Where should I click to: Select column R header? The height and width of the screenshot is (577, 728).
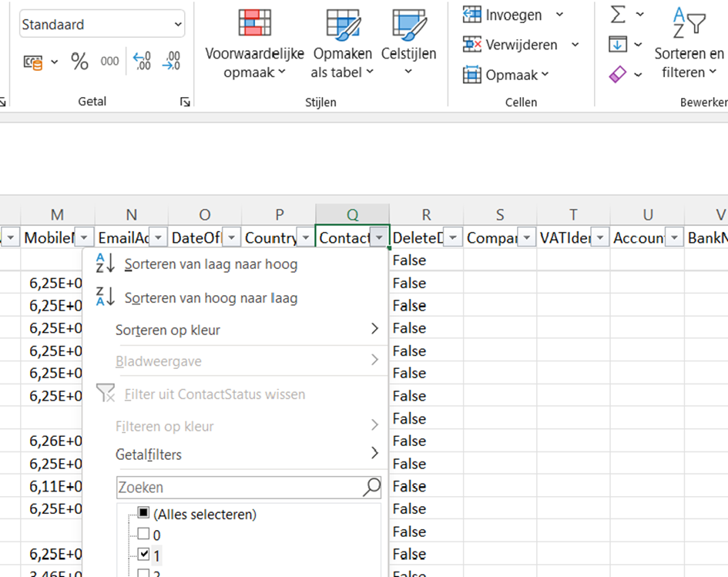[x=426, y=214]
